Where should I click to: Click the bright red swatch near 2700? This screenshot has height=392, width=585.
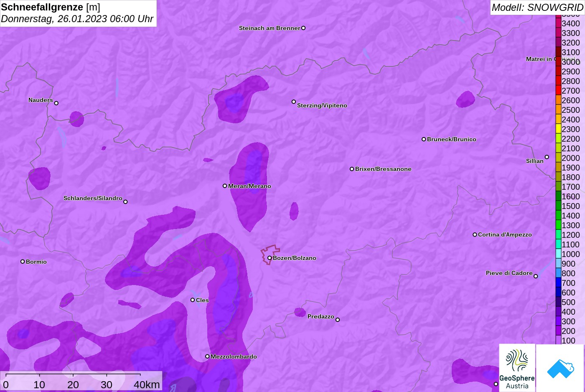pyautogui.click(x=558, y=90)
